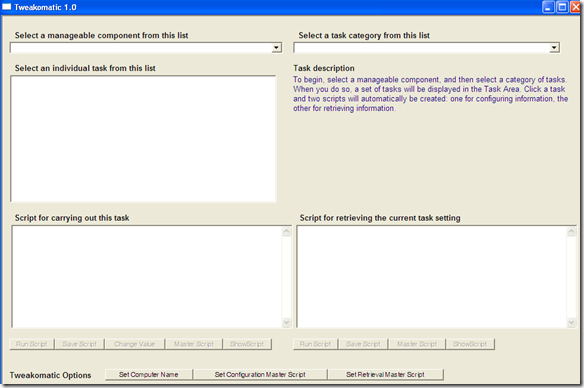The image size is (584, 388).
Task: Click the individual task list box
Action: [x=143, y=139]
